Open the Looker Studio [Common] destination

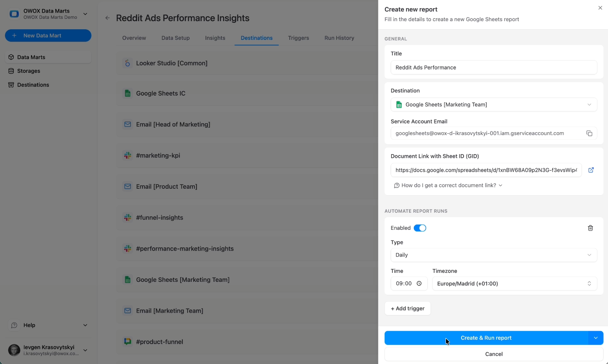pos(172,63)
